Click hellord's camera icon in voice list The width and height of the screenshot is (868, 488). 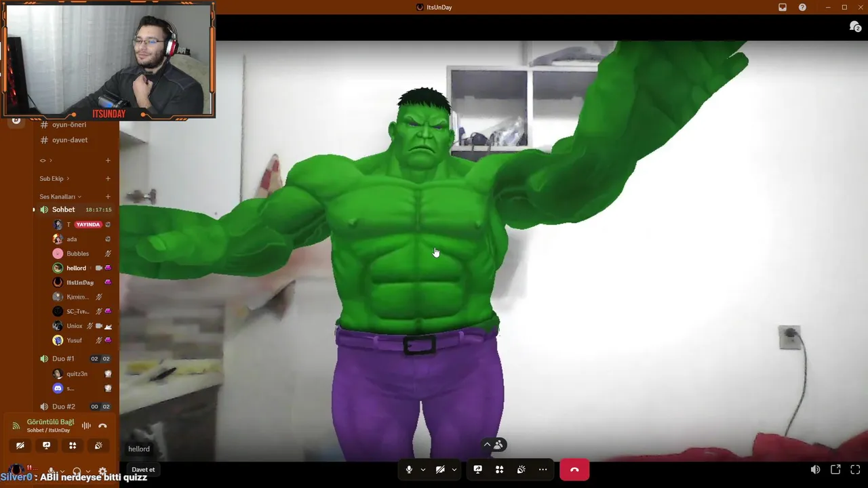98,268
